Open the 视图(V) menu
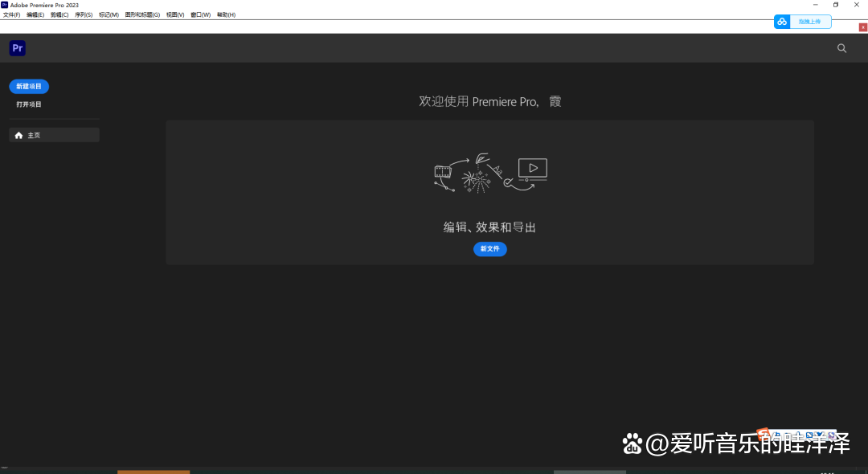868x474 pixels. [x=175, y=15]
